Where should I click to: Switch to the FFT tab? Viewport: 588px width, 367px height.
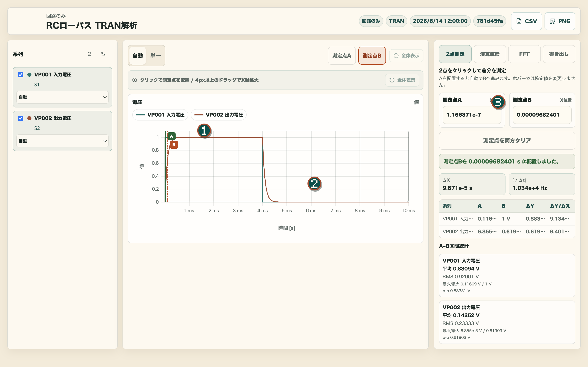click(x=524, y=54)
